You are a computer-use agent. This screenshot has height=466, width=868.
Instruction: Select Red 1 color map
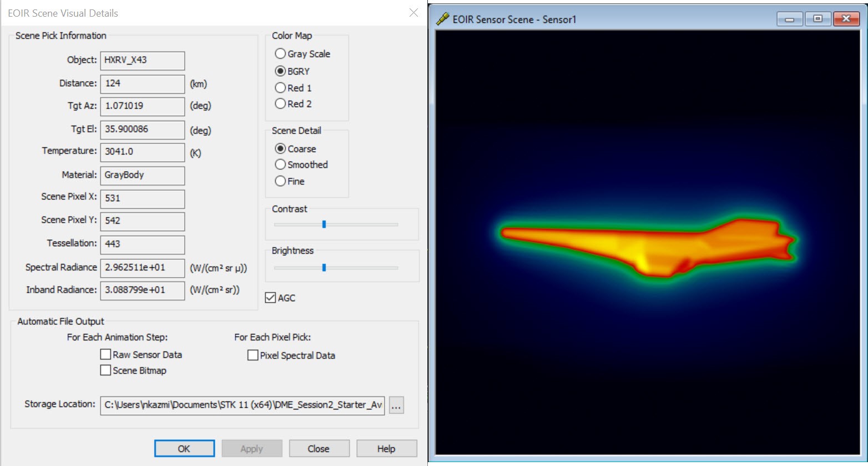[281, 88]
